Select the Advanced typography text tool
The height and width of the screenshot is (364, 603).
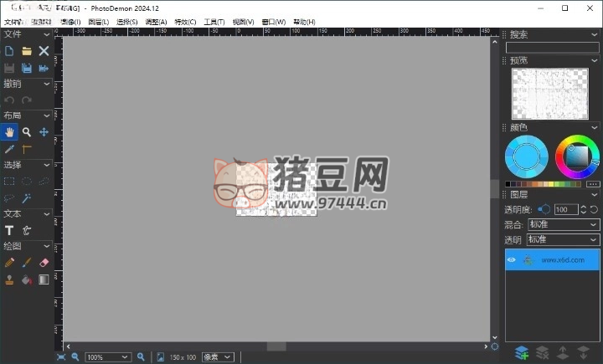[x=27, y=230]
